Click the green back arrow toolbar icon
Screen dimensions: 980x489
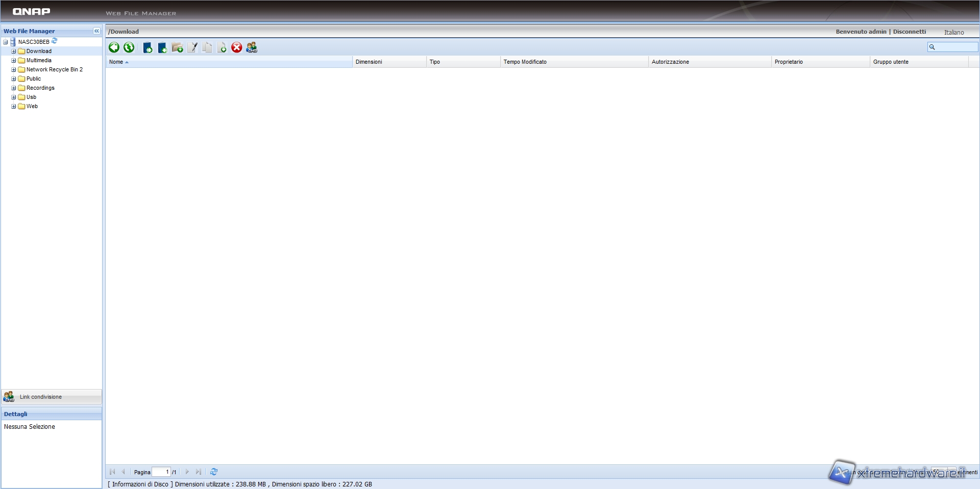114,47
